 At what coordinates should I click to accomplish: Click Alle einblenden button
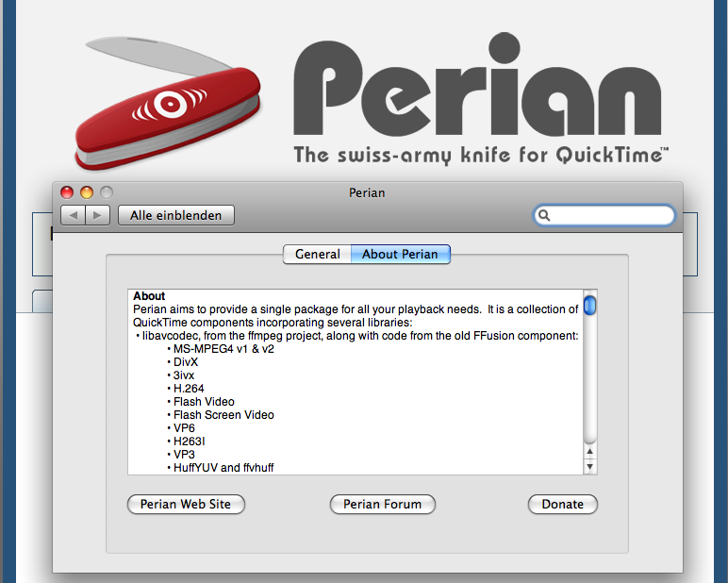tap(176, 215)
